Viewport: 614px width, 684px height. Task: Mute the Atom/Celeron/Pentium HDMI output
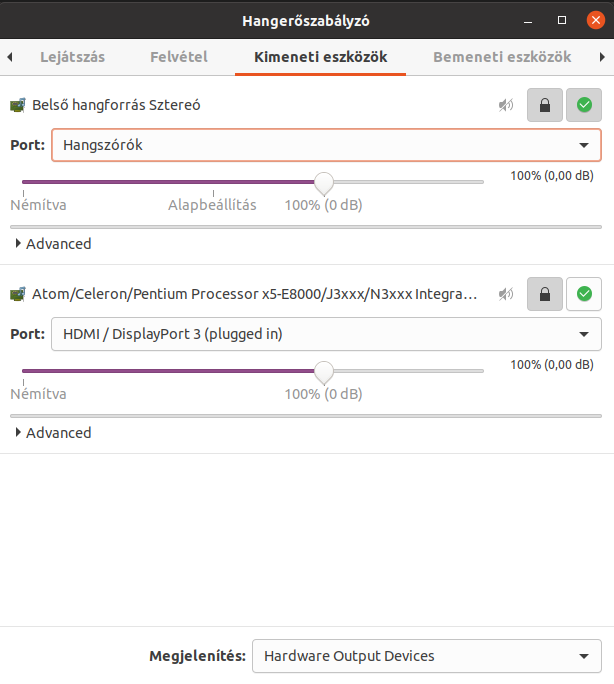(506, 294)
